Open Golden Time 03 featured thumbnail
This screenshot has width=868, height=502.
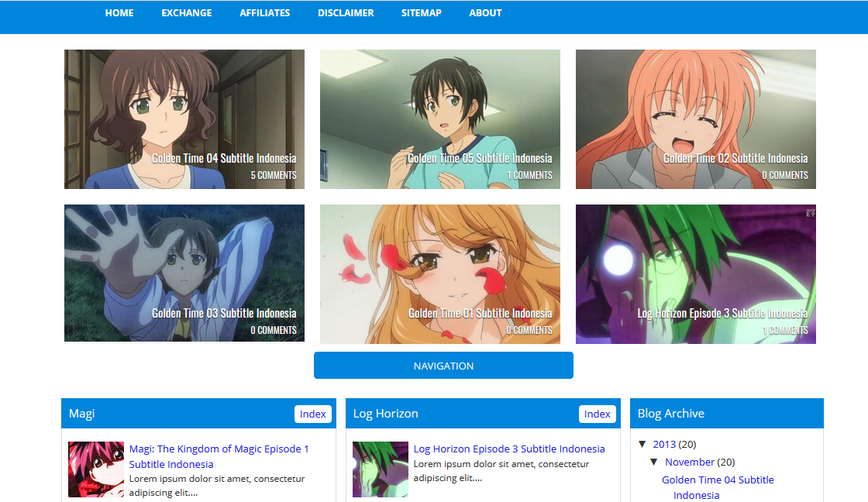click(x=184, y=273)
